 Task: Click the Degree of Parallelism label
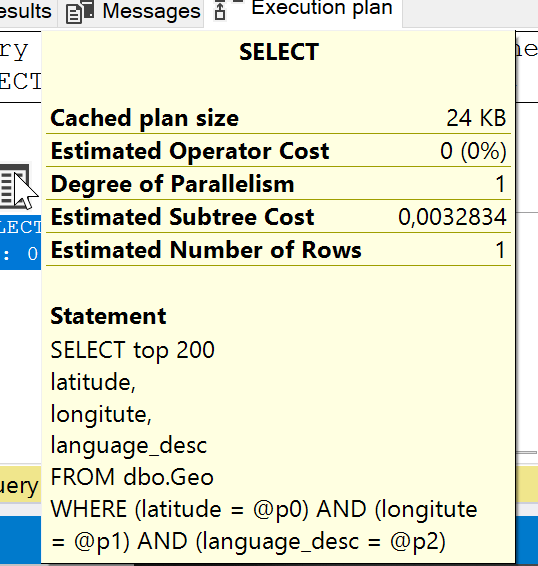click(173, 184)
